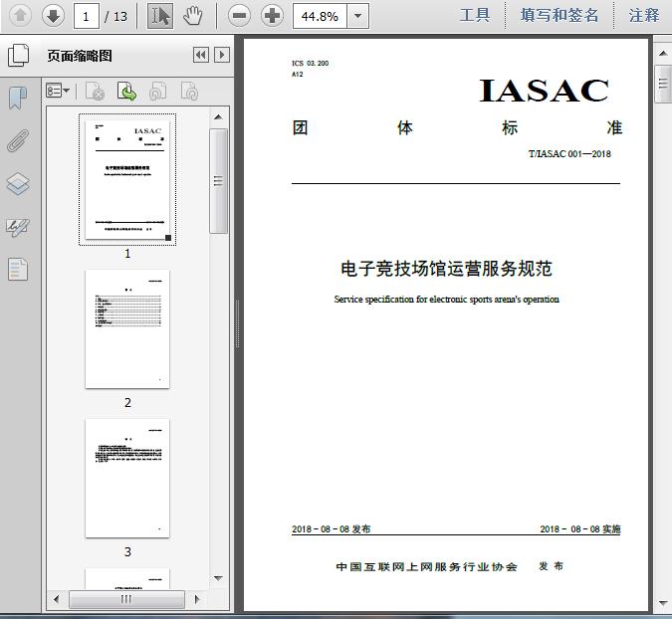The image size is (672, 619).
Task: Go to previous page with up arrow
Action: point(20,16)
